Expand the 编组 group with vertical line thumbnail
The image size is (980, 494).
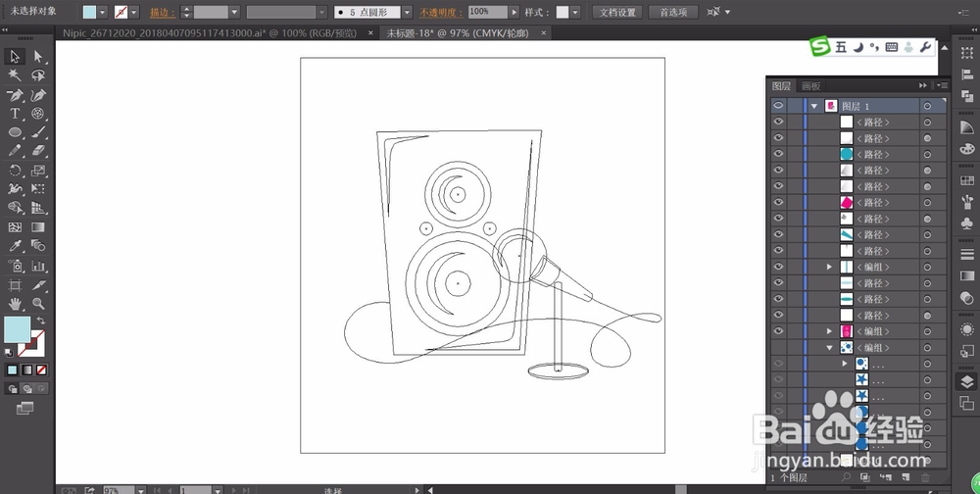click(829, 267)
